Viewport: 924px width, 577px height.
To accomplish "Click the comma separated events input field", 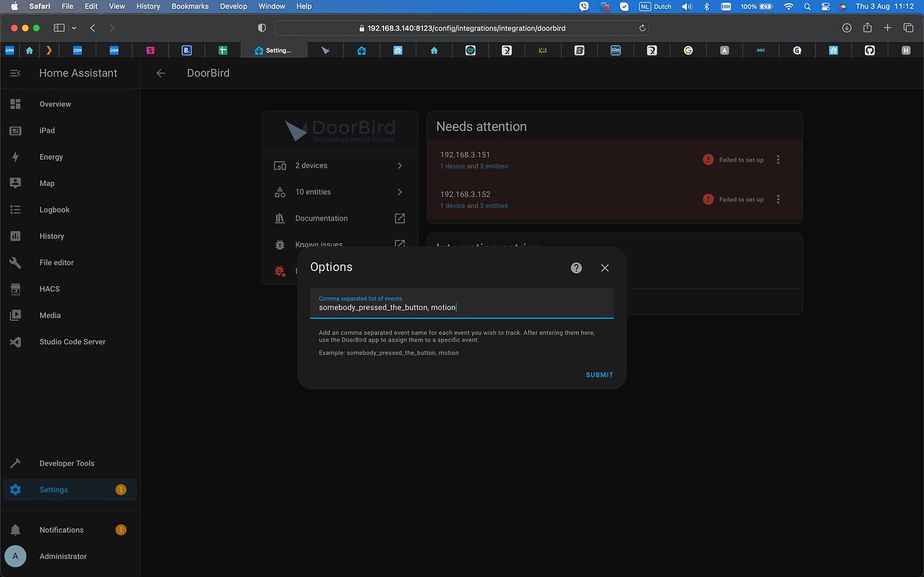I will tap(462, 307).
